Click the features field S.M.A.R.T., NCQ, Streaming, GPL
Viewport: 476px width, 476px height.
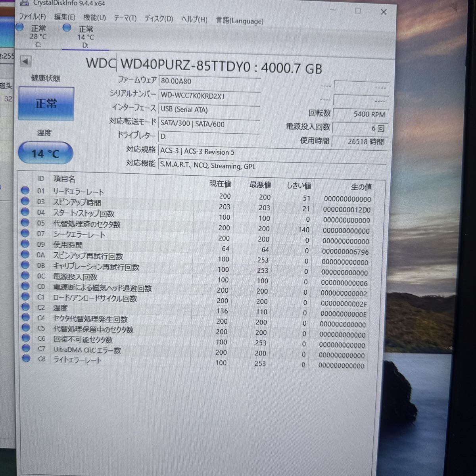(272, 166)
